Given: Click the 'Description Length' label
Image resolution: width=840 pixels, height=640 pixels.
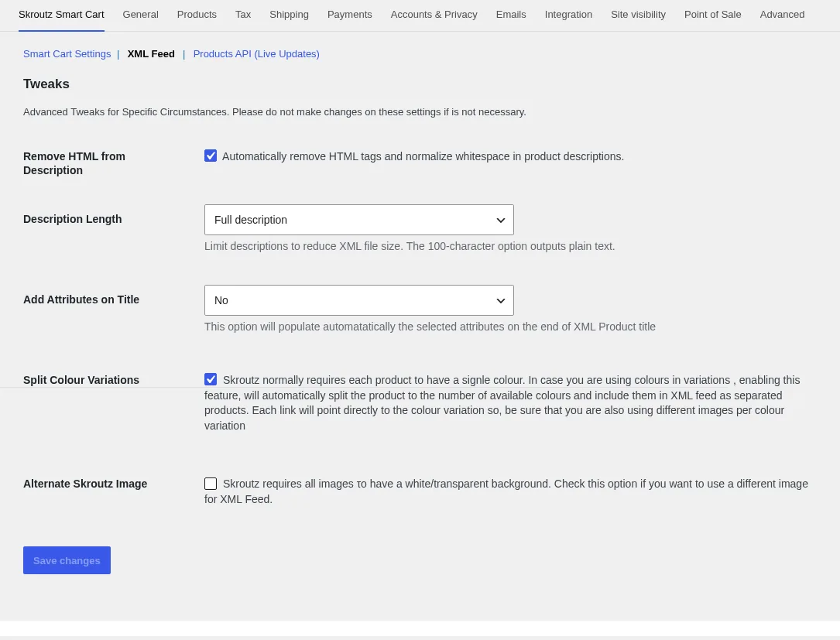Looking at the screenshot, I should pos(72,219).
